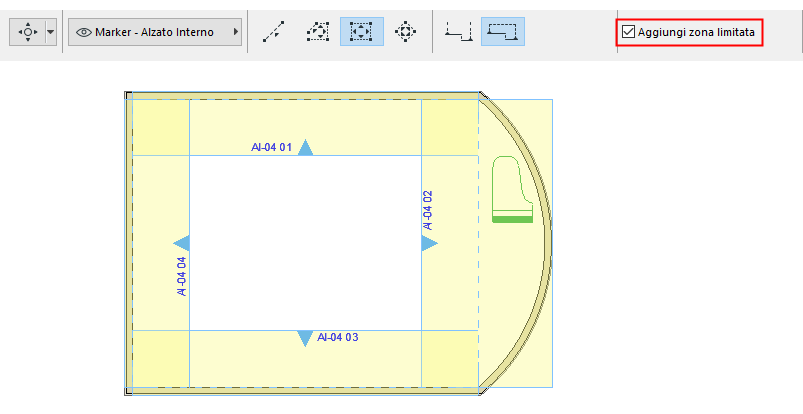Select the right-pointing arrow marker of AI-04 02
This screenshot has height=414, width=803.
pyautogui.click(x=429, y=243)
